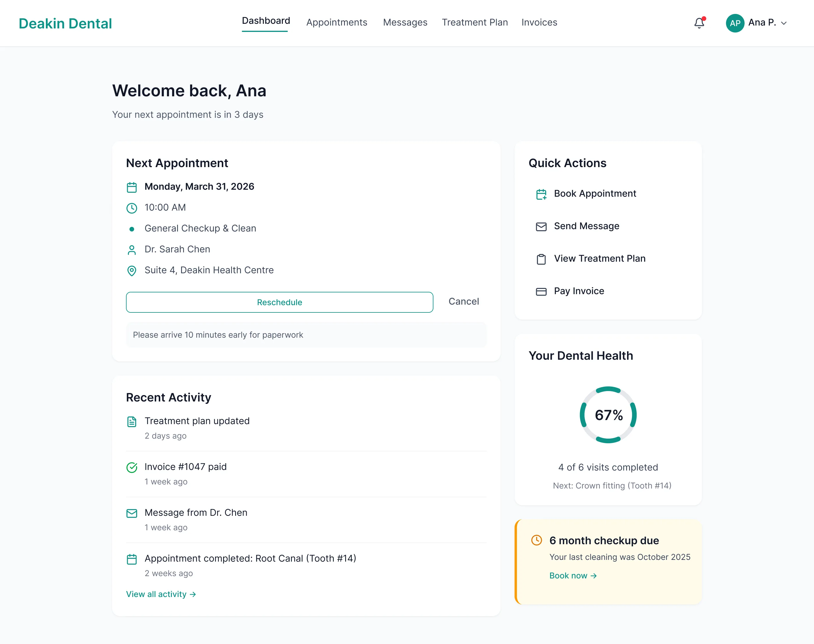
Task: Open the Appointments tab
Action: 337,23
